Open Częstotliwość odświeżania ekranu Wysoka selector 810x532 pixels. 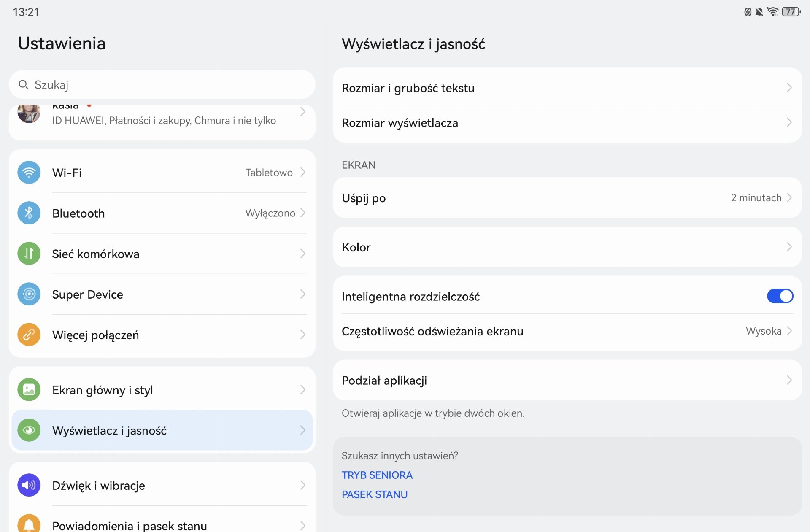(567, 331)
